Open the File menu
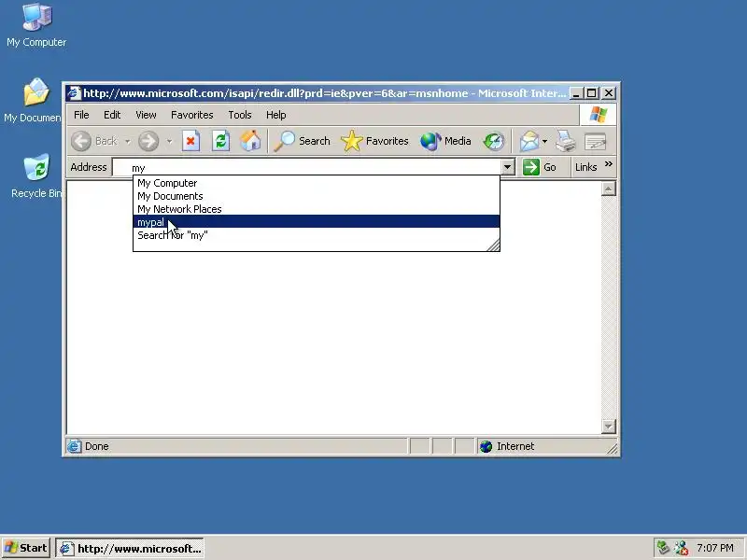Viewport: 747px width, 560px height. coord(81,115)
